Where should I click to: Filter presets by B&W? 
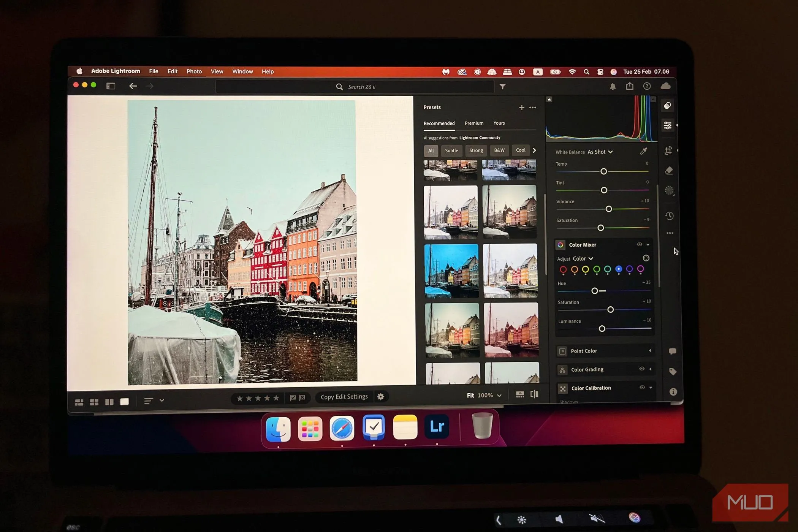pyautogui.click(x=499, y=150)
